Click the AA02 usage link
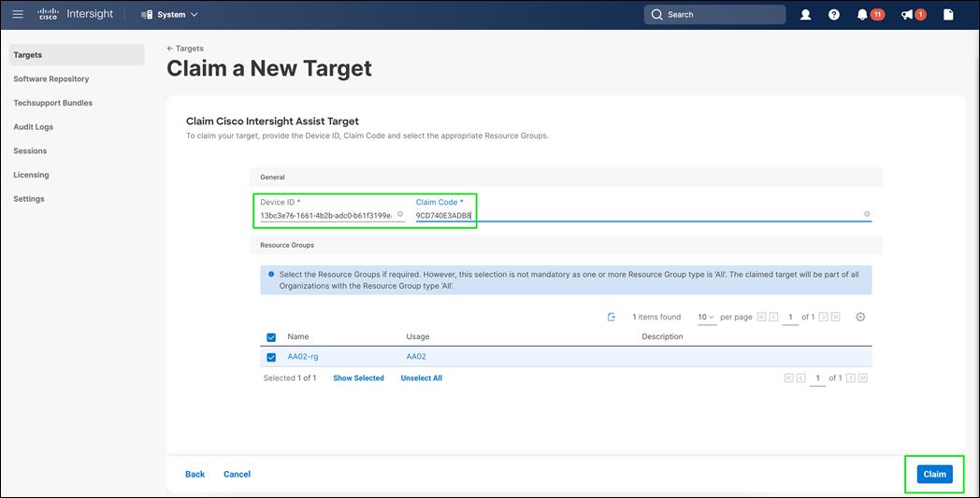980x498 pixels. tap(416, 357)
